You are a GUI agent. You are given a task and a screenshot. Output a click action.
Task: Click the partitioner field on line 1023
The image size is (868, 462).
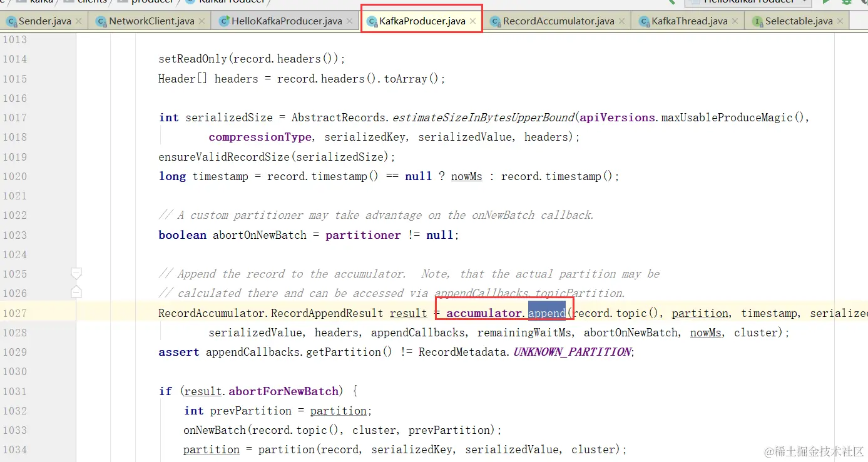[363, 235]
